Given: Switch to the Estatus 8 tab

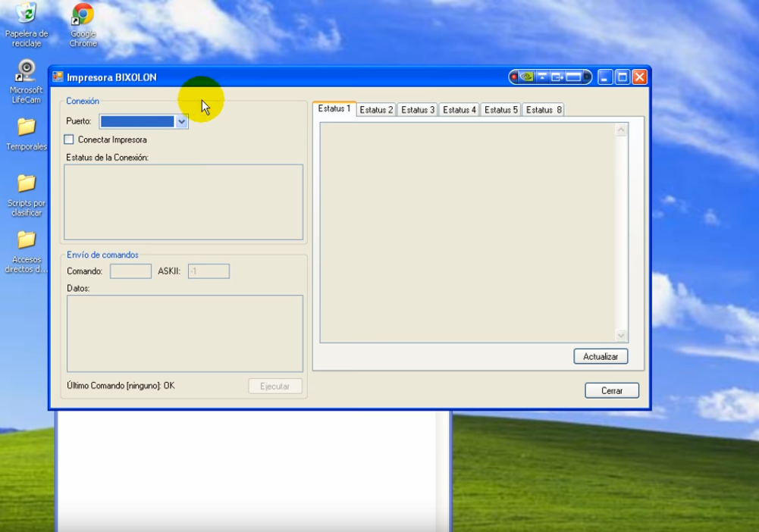Looking at the screenshot, I should point(544,110).
